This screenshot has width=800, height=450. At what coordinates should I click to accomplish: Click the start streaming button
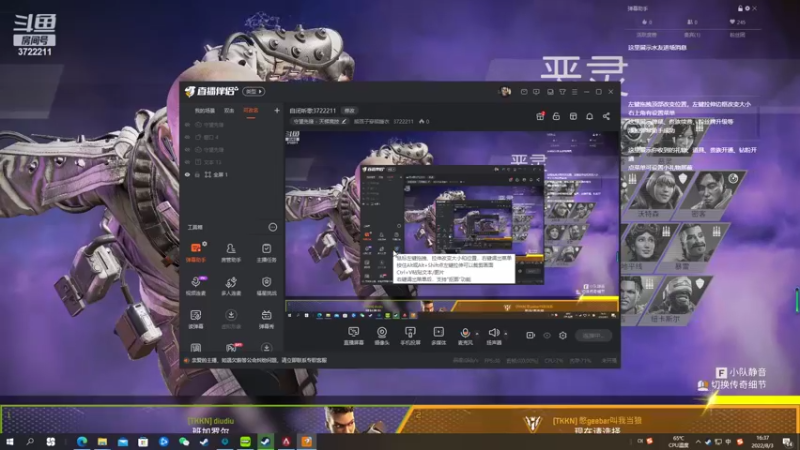pyautogui.click(x=593, y=335)
